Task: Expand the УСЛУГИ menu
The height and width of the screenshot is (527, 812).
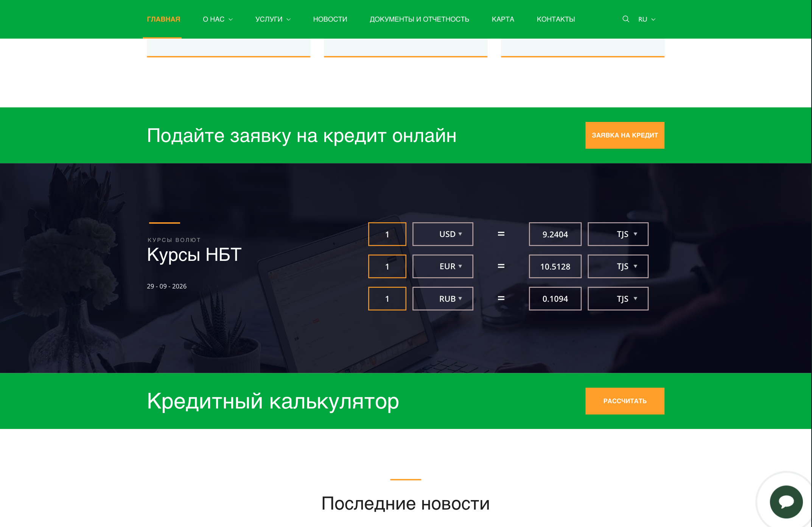Action: pyautogui.click(x=273, y=19)
